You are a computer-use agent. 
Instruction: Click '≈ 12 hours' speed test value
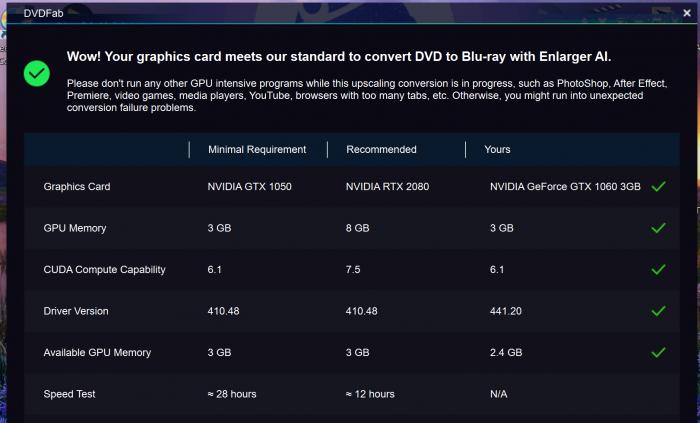pos(370,394)
